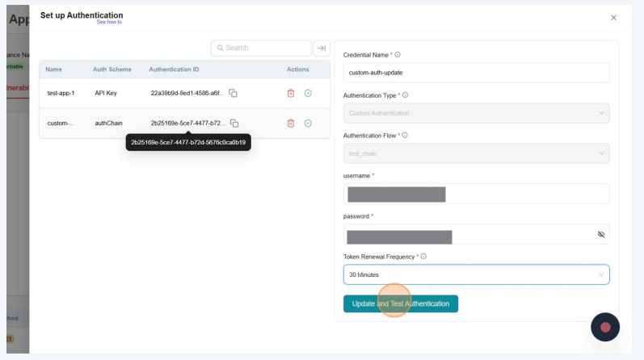Click the collapse panel arrow beside Search

pos(322,48)
